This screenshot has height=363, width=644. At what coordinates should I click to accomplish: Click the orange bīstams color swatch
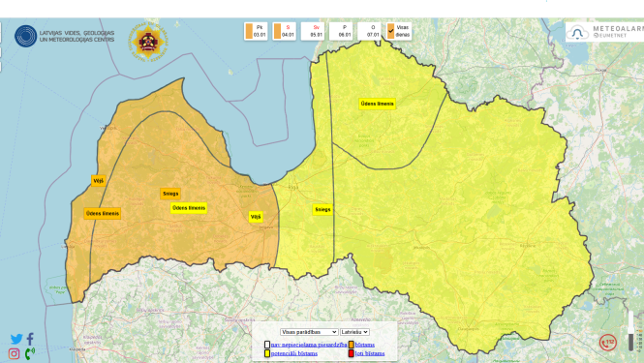(x=352, y=345)
